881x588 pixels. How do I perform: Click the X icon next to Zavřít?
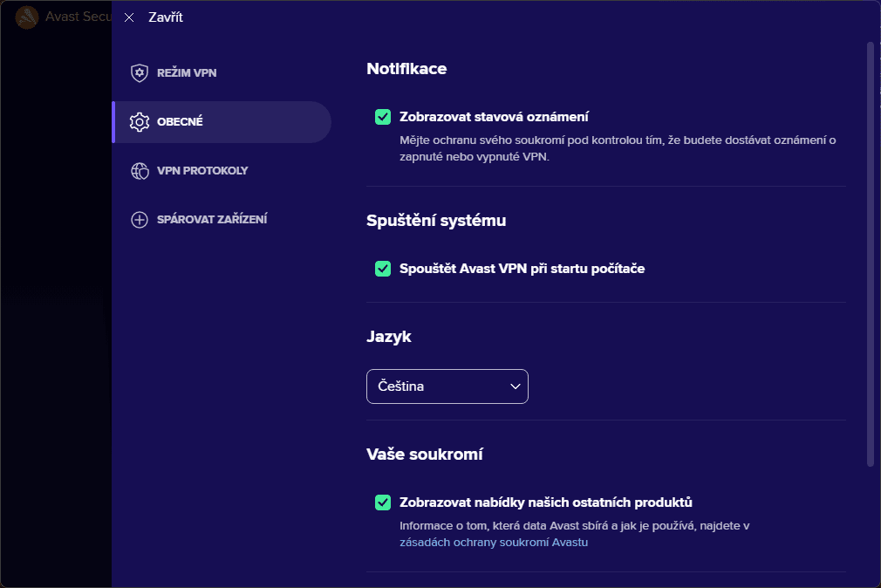129,17
